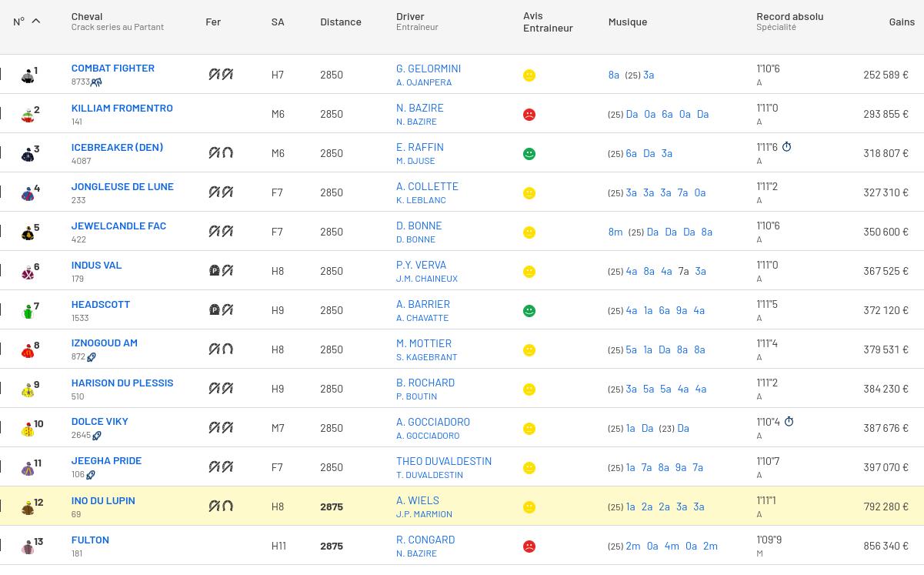The width and height of the screenshot is (924, 575).
Task: Click the Gains column header
Action: [x=902, y=22]
